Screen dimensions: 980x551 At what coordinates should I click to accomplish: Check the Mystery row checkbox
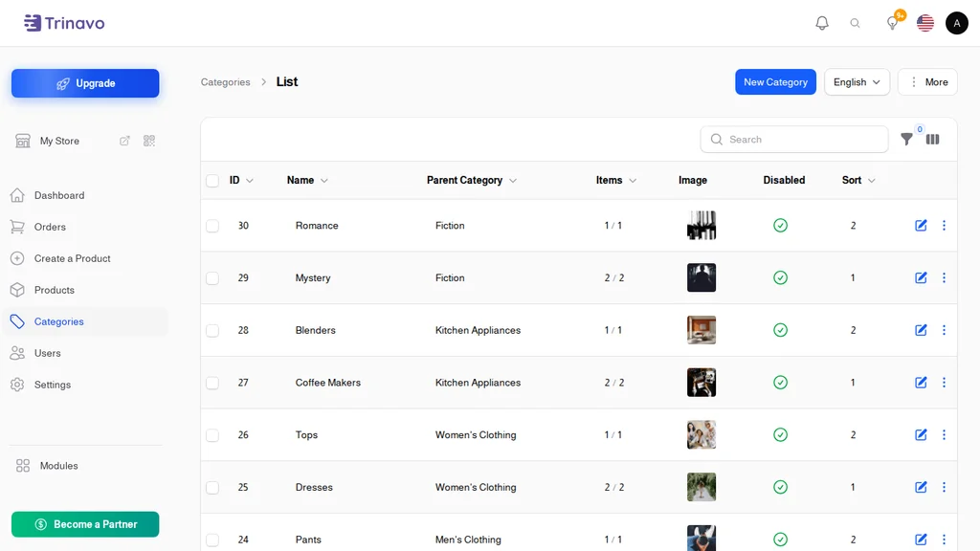coord(212,278)
